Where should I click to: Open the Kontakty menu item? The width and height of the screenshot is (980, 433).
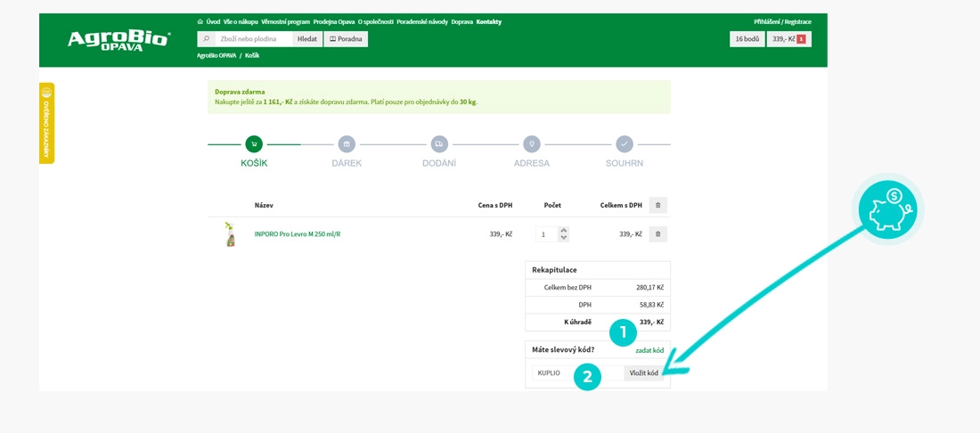[x=489, y=22]
